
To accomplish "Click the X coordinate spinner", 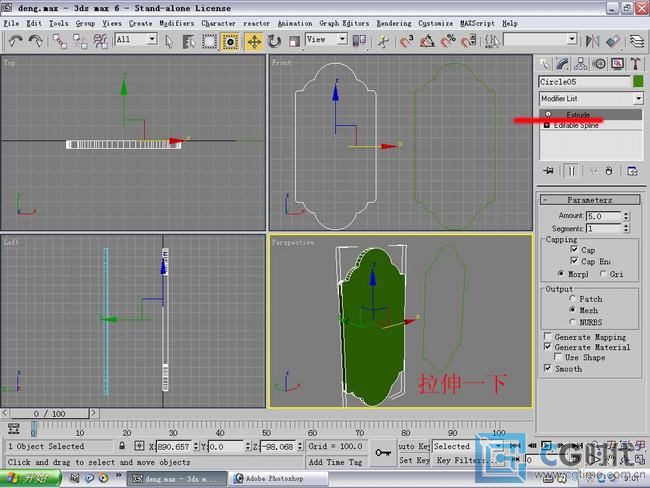I will pos(196,447).
